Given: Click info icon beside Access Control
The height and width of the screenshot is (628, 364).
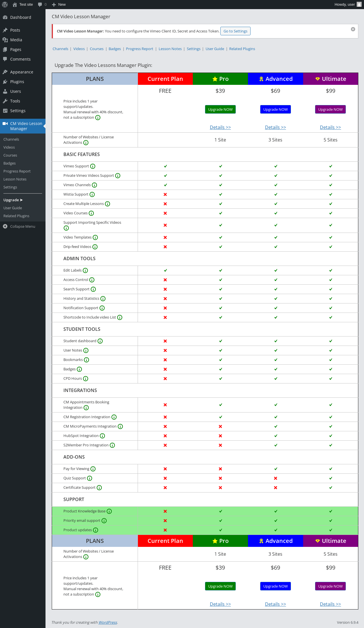Looking at the screenshot, I should (x=92, y=280).
